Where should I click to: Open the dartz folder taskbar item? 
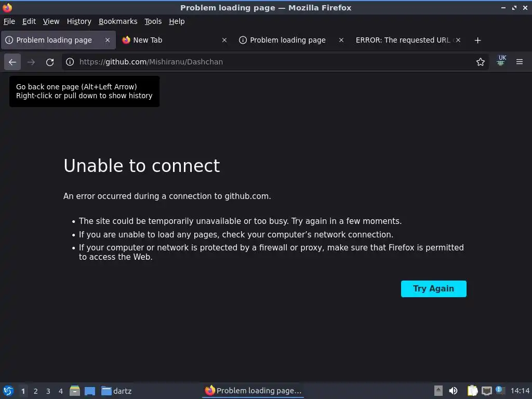(116, 391)
